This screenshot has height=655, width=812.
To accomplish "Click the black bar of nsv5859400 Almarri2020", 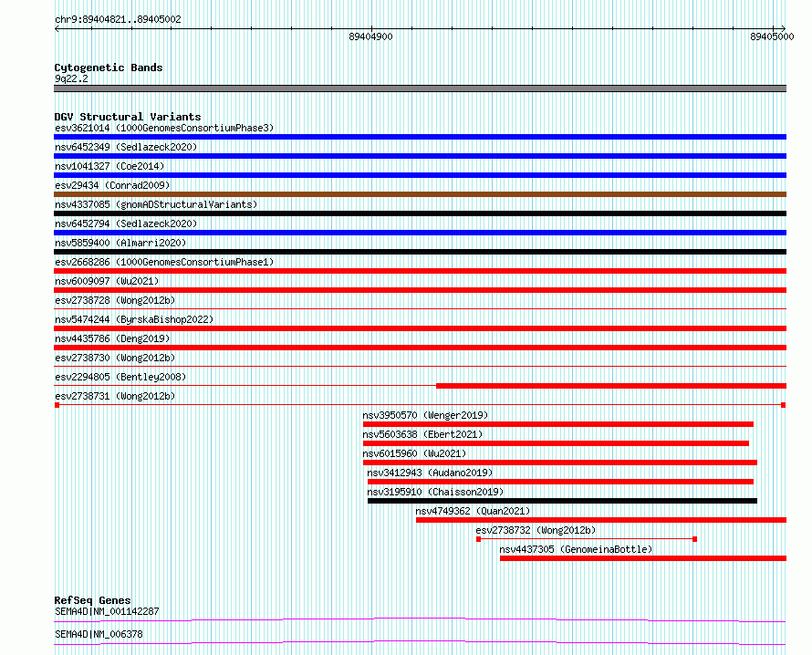I will click(420, 252).
